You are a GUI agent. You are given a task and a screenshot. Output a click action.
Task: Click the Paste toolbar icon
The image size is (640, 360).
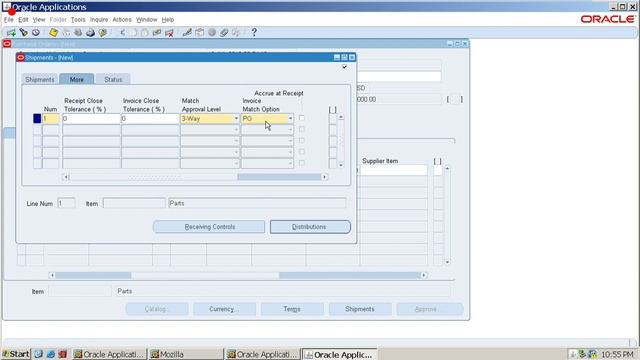[x=145, y=33]
